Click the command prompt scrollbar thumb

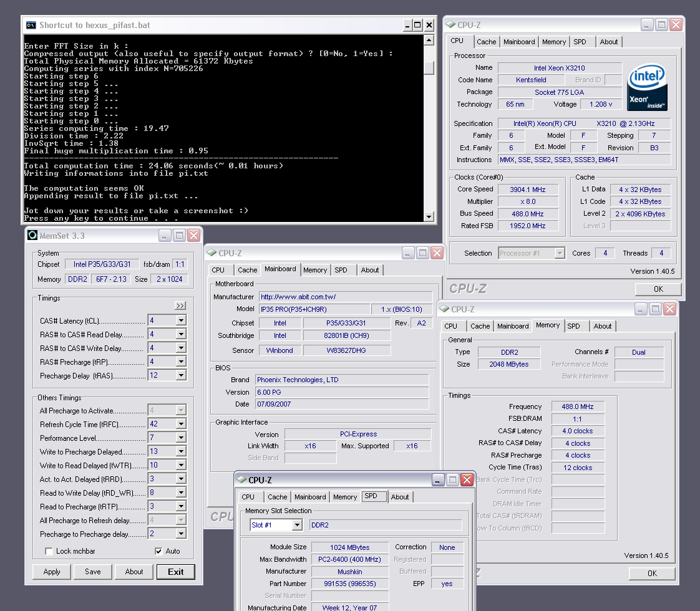[429, 68]
